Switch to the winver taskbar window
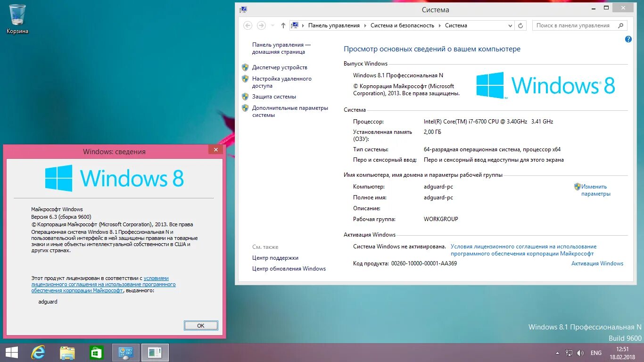The width and height of the screenshot is (644, 362). point(155,353)
